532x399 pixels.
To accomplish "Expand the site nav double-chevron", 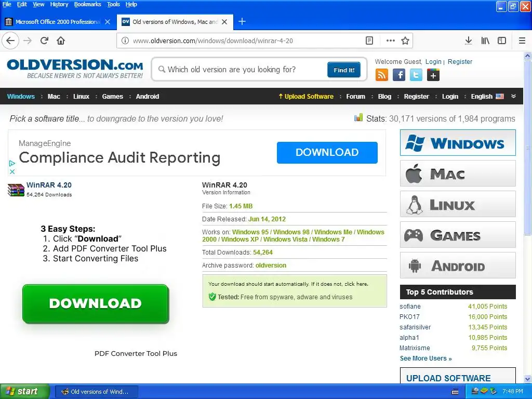I will pos(514,96).
